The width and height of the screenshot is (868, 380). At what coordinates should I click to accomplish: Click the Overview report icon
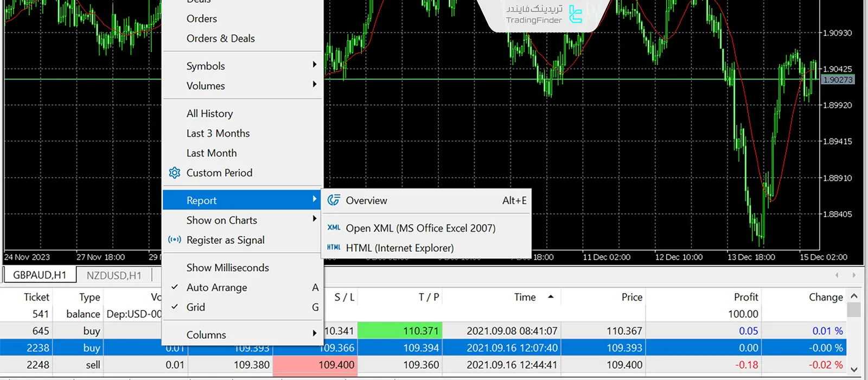coord(334,200)
